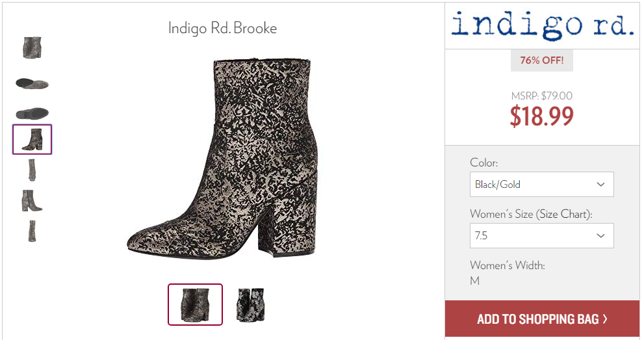Click the chevron arrow in Color dropdown
Image resolution: width=644 pixels, height=340 pixels.
click(x=600, y=185)
